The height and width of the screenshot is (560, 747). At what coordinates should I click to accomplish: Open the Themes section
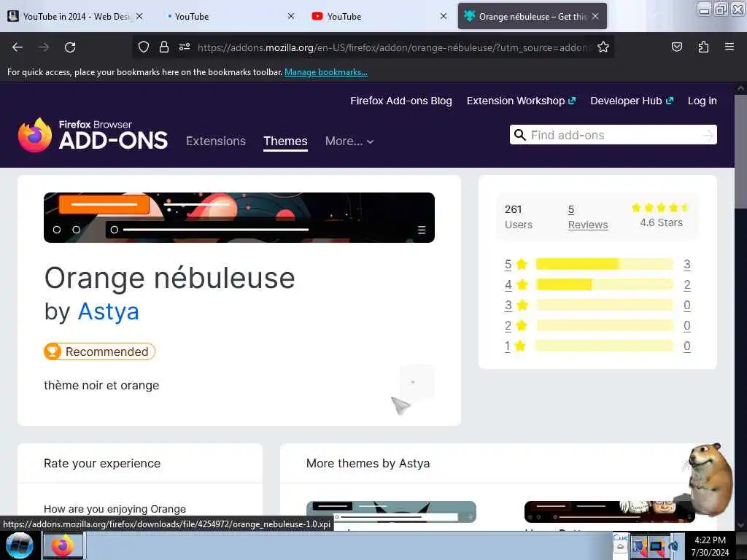285,141
